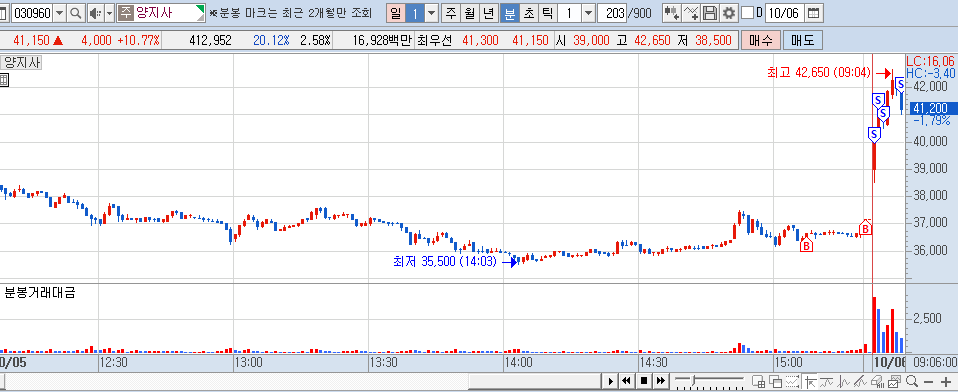Open chart settings gear icon
Screen dimensions: 958x392
[728, 12]
